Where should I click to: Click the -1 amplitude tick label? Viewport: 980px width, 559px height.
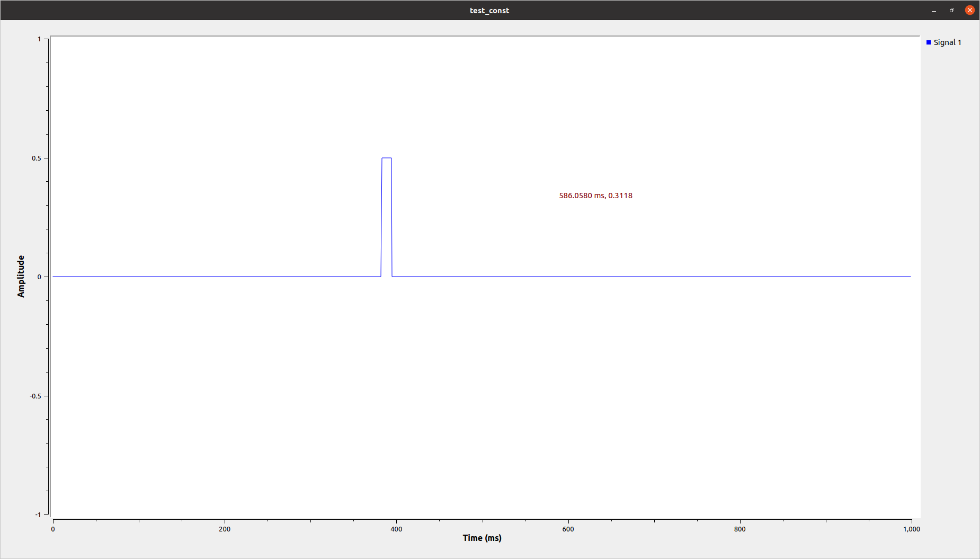[x=38, y=514]
